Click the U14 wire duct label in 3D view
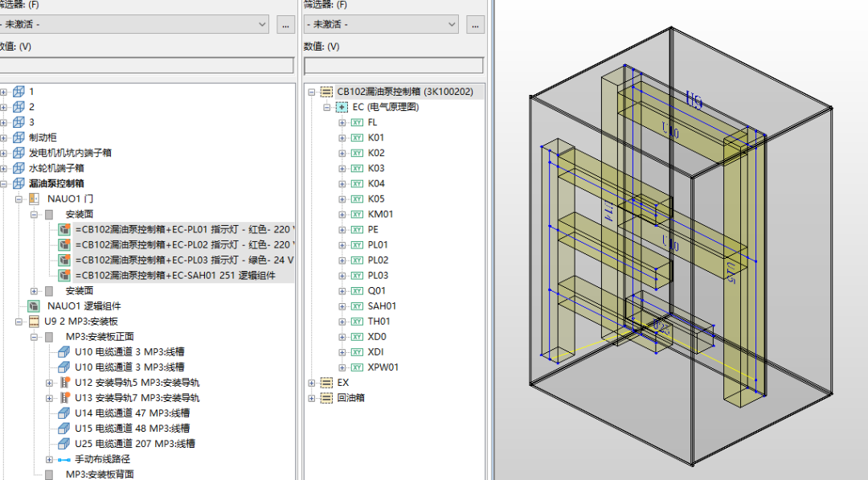This screenshot has width=868, height=480. (608, 212)
